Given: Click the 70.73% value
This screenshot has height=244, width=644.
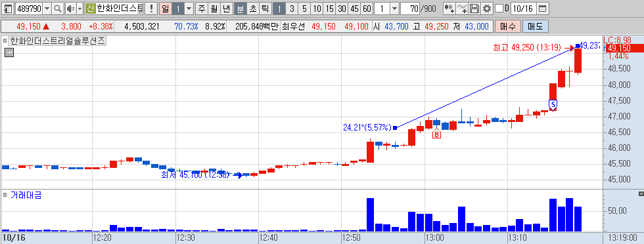Looking at the screenshot, I should click(186, 27).
